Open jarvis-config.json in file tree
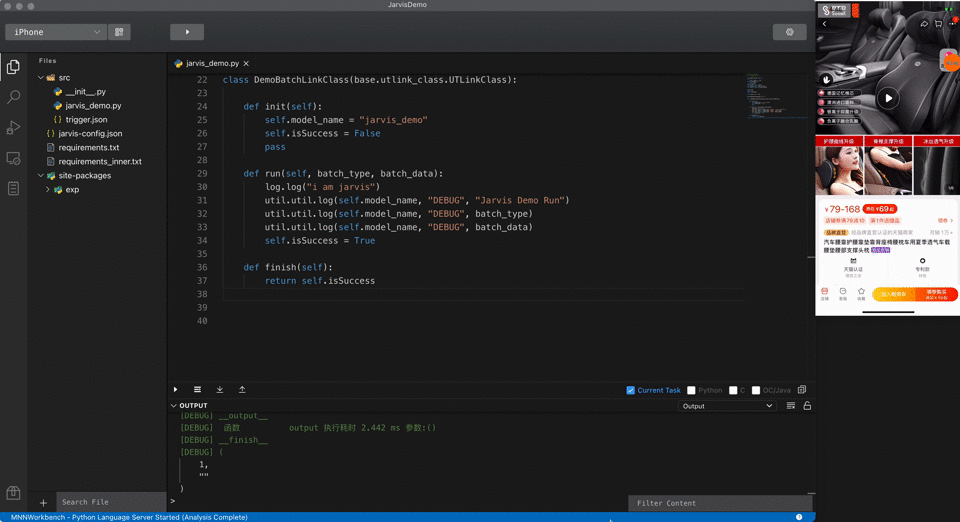The height and width of the screenshot is (522, 960). (90, 133)
